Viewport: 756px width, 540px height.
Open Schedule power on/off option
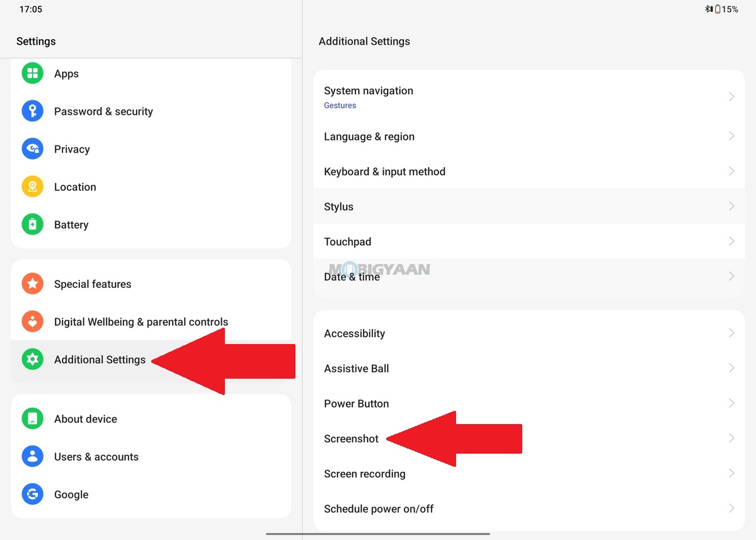[x=523, y=509]
